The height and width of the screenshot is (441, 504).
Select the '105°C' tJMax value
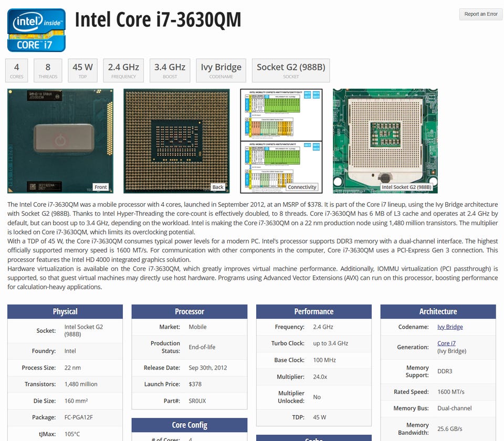[x=72, y=434]
